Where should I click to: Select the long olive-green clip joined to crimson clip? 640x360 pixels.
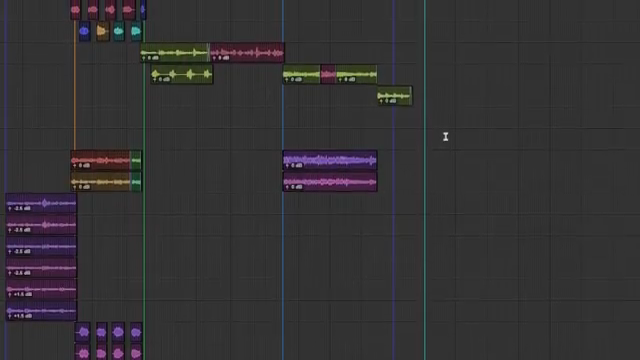(175, 53)
